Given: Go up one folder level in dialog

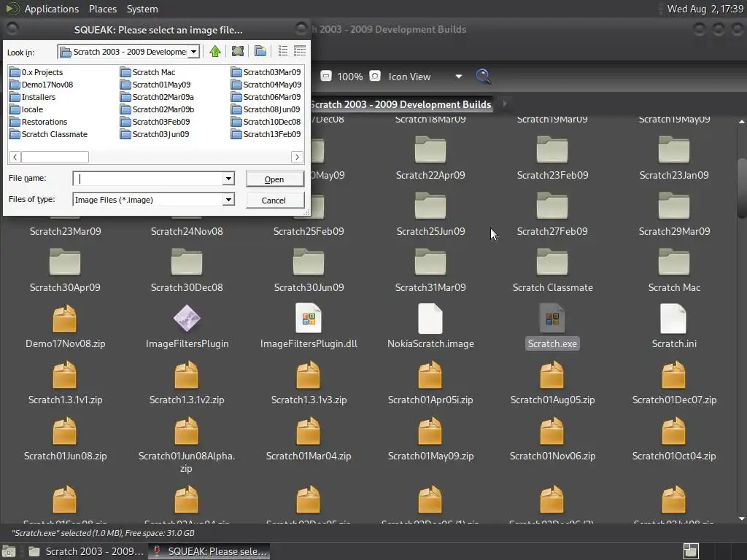Looking at the screenshot, I should click(x=215, y=51).
